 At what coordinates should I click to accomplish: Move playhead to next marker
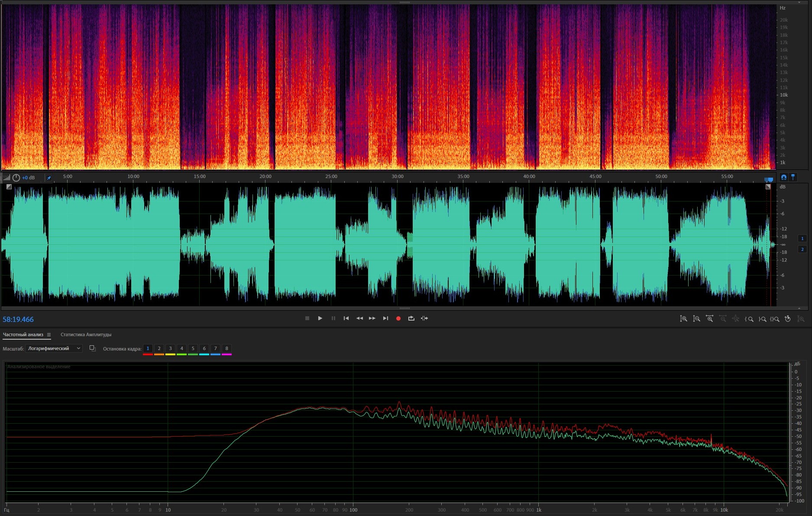click(385, 318)
